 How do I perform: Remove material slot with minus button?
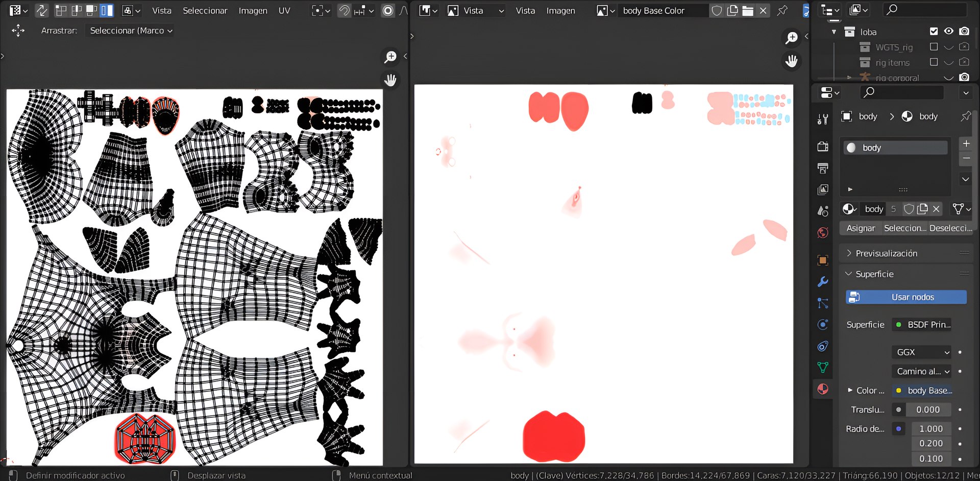pyautogui.click(x=966, y=158)
